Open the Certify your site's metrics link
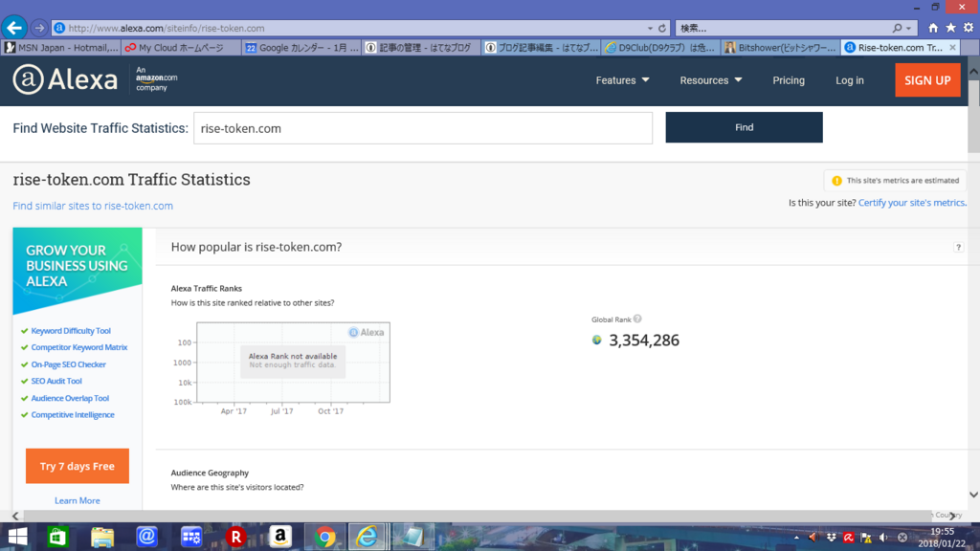The image size is (980, 551). [x=912, y=203]
